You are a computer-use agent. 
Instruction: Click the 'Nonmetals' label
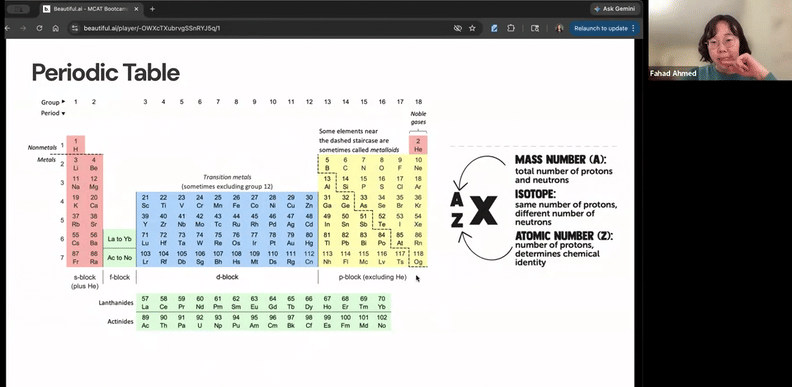tap(41, 148)
